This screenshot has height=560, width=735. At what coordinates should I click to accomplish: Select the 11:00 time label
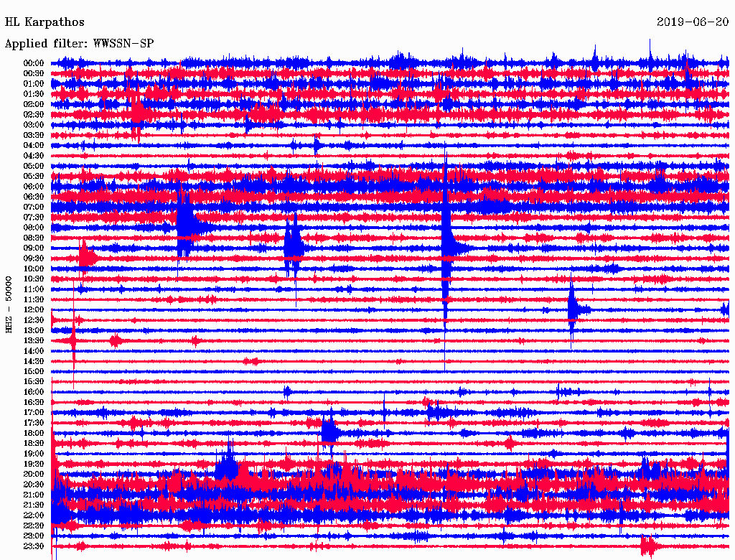(x=34, y=289)
